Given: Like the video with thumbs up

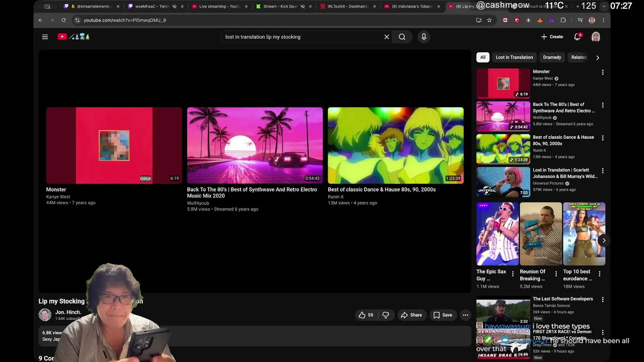Looking at the screenshot, I should [366, 315].
